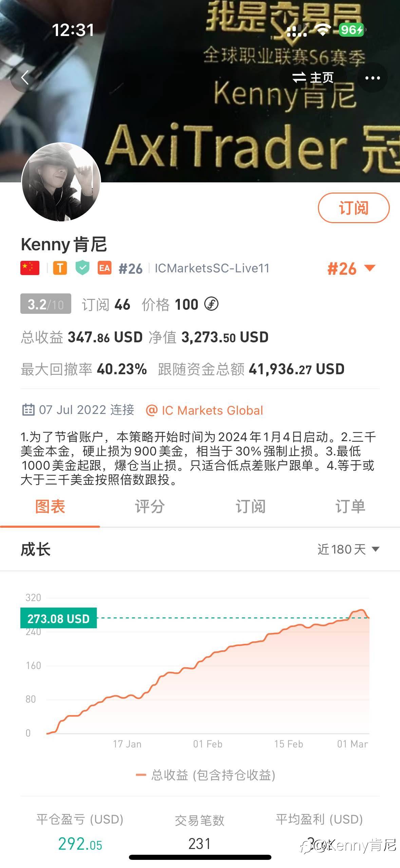Screen dimensions: 400x868
Task: Tap the 273.08 USD chart value marker
Action: (x=58, y=618)
